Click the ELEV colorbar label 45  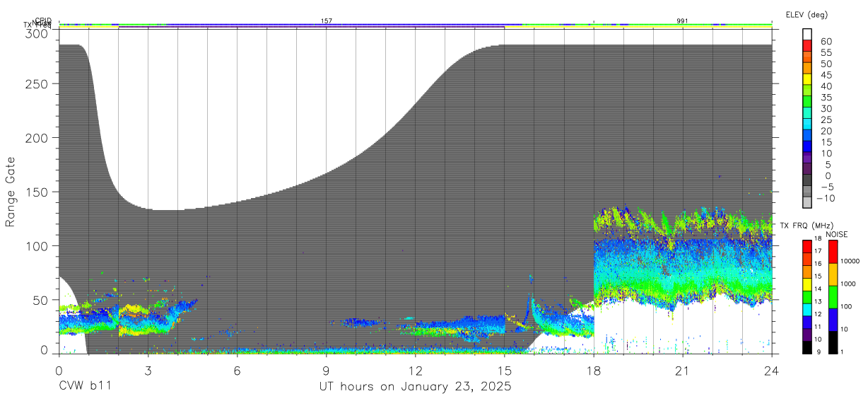tap(826, 75)
